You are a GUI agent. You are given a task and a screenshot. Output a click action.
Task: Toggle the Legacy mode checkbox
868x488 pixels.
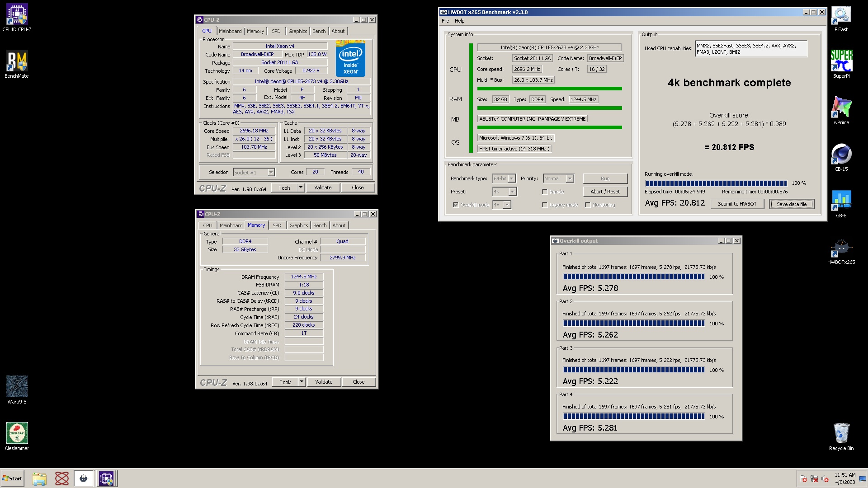coord(545,205)
